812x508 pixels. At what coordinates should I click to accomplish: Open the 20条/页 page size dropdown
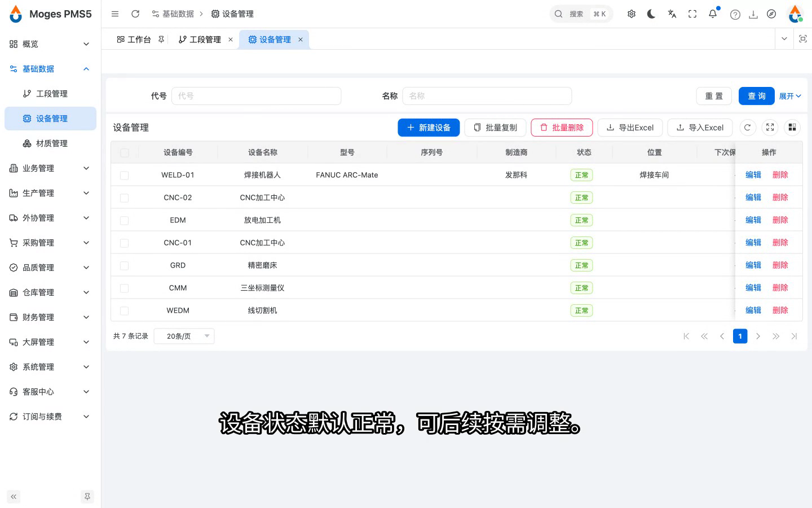coord(184,336)
